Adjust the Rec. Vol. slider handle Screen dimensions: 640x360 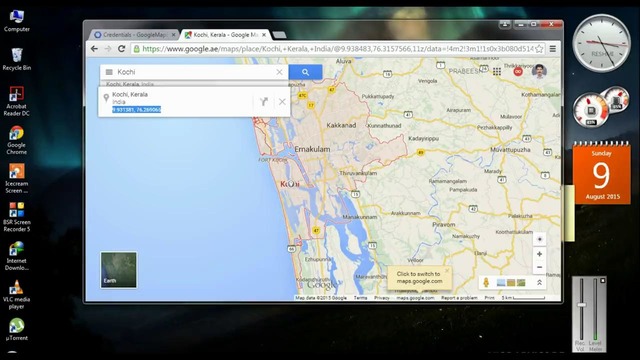pos(581,305)
